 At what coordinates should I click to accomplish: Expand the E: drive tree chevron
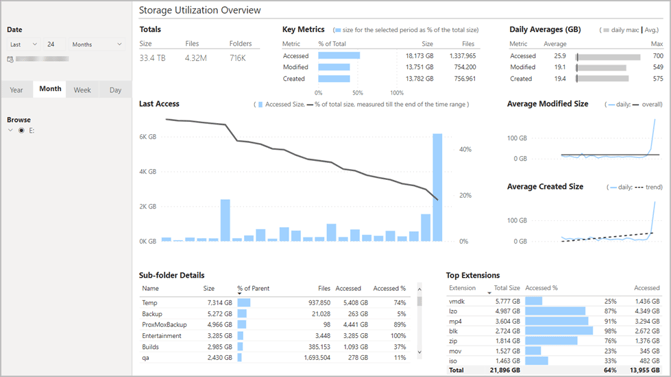[10, 131]
